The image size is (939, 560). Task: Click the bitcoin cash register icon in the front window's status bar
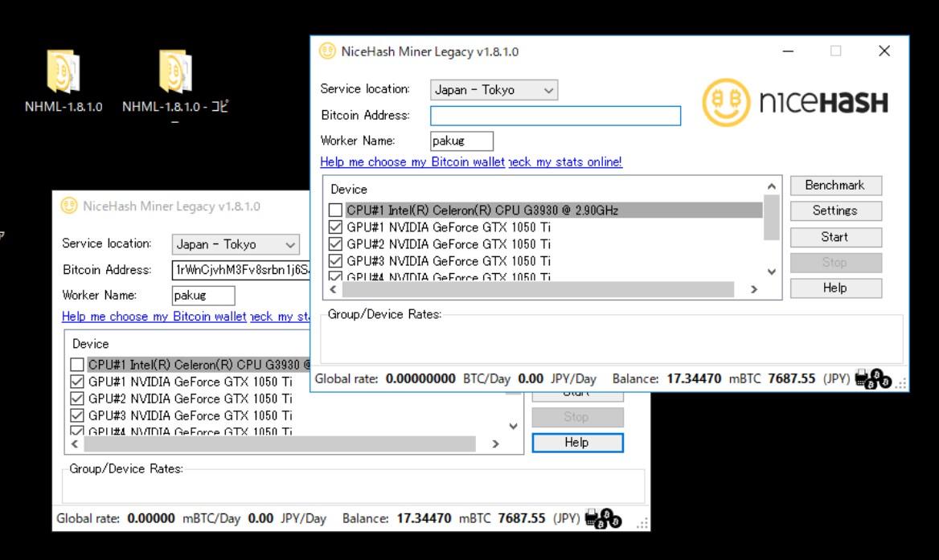click(873, 378)
